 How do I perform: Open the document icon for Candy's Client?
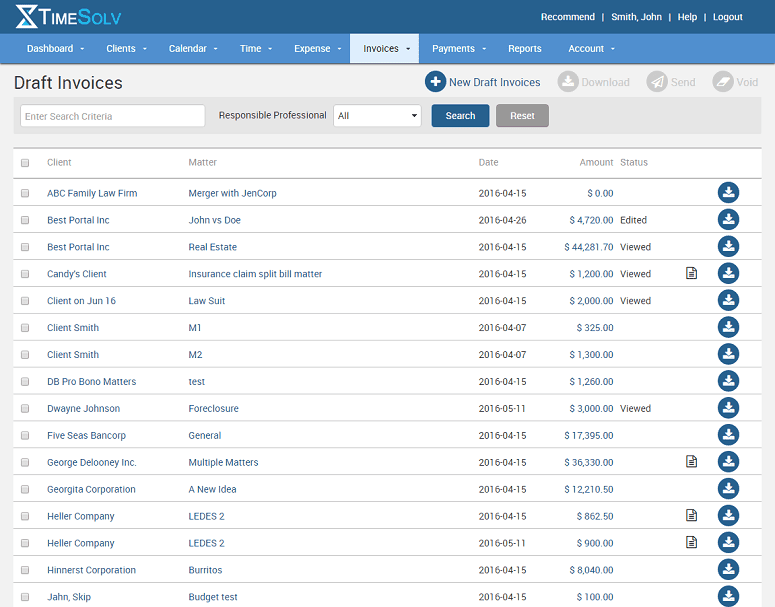[691, 273]
